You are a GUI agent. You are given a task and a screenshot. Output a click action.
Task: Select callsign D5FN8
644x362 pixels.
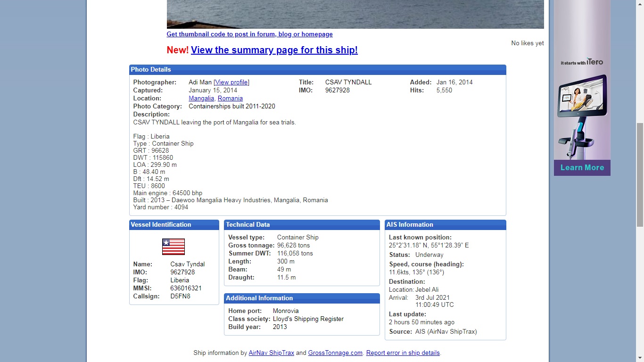(180, 296)
